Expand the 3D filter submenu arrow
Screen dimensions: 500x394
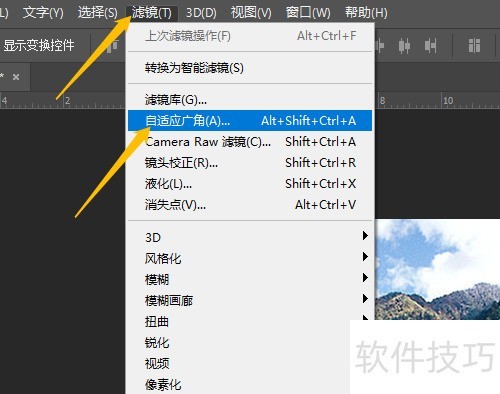click(365, 236)
